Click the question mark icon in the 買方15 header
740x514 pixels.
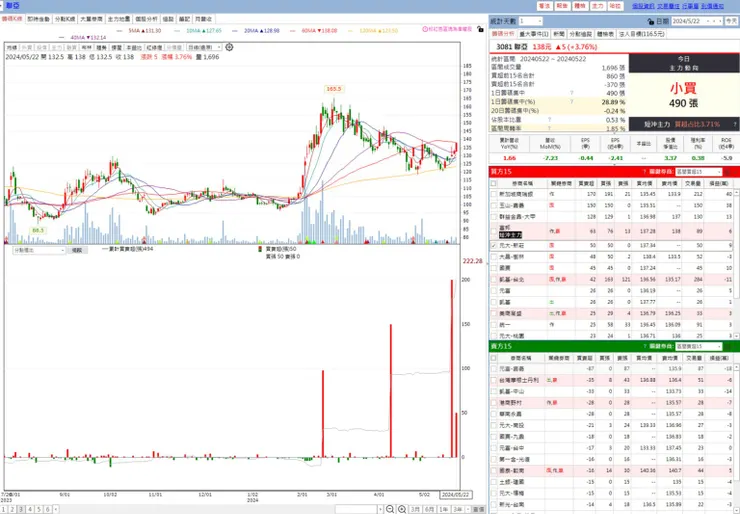coord(644,172)
